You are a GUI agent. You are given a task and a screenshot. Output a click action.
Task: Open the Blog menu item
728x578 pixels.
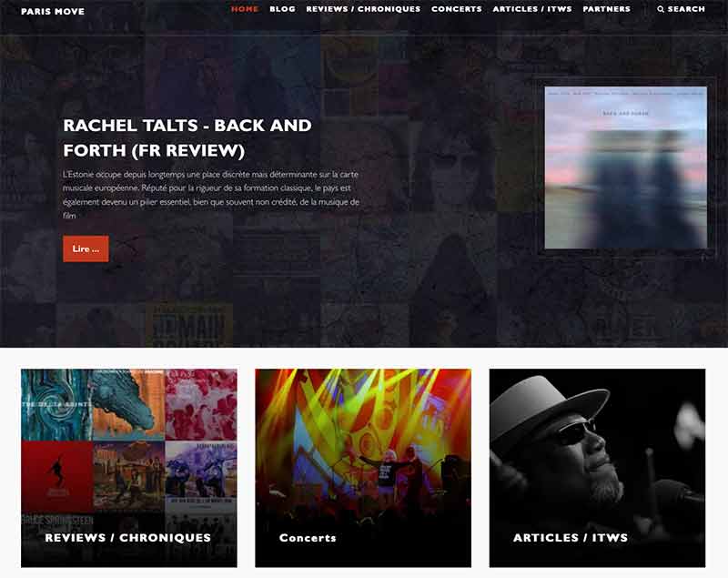tap(282, 9)
